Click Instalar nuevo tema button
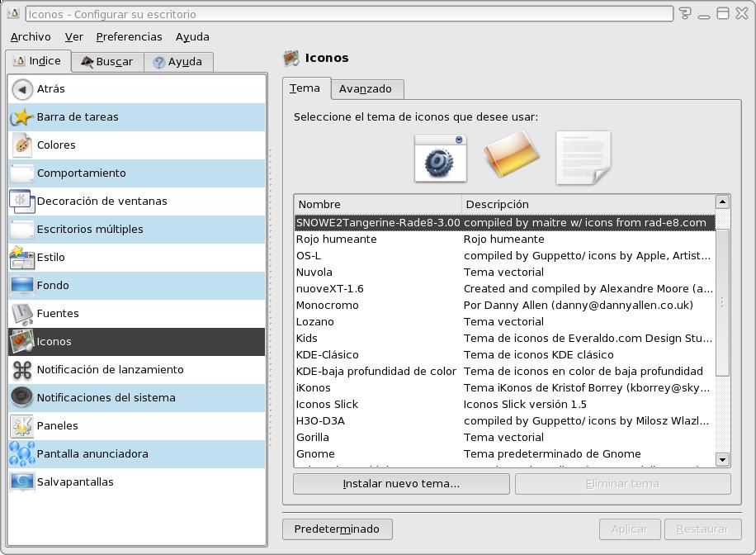Viewport: 756px width, 555px height. point(401,484)
